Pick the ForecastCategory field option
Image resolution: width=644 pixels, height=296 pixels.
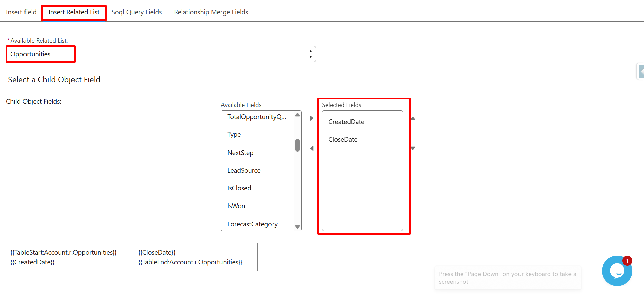[x=252, y=224]
